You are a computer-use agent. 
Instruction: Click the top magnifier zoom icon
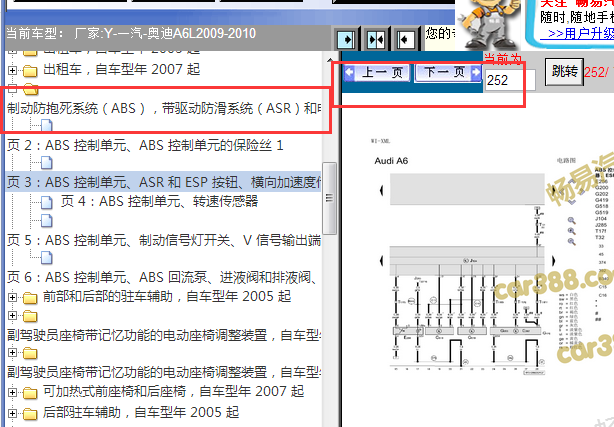[572, 221]
